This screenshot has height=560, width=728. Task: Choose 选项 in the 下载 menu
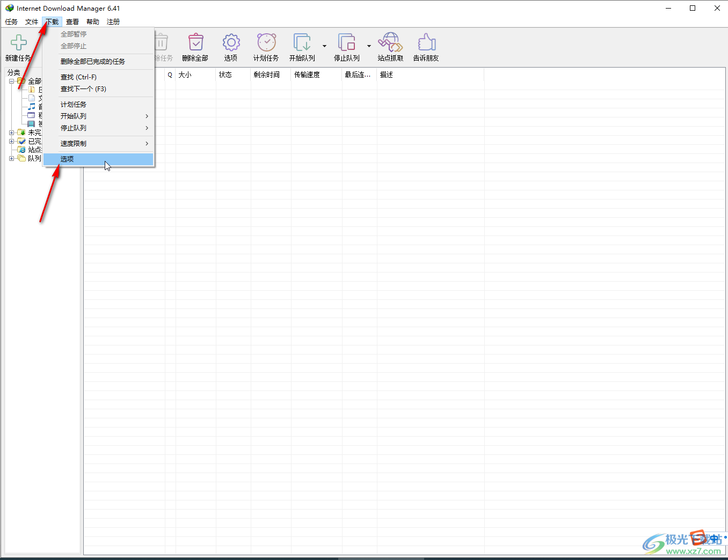point(98,159)
